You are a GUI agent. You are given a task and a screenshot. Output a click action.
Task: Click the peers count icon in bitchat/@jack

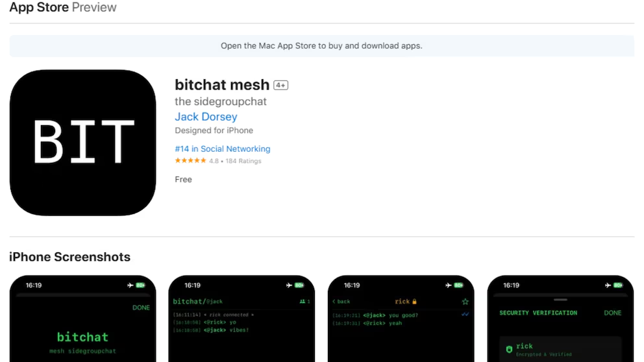click(x=304, y=301)
